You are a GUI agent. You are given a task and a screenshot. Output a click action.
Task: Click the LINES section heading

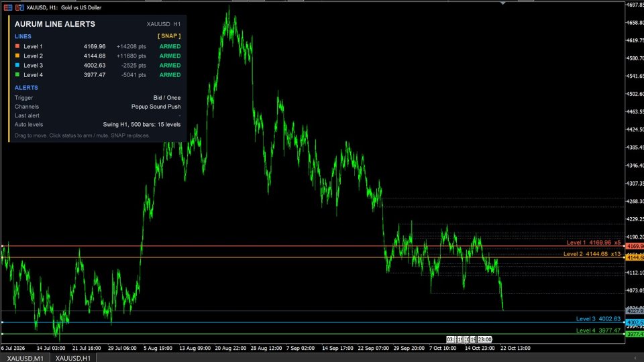[23, 36]
